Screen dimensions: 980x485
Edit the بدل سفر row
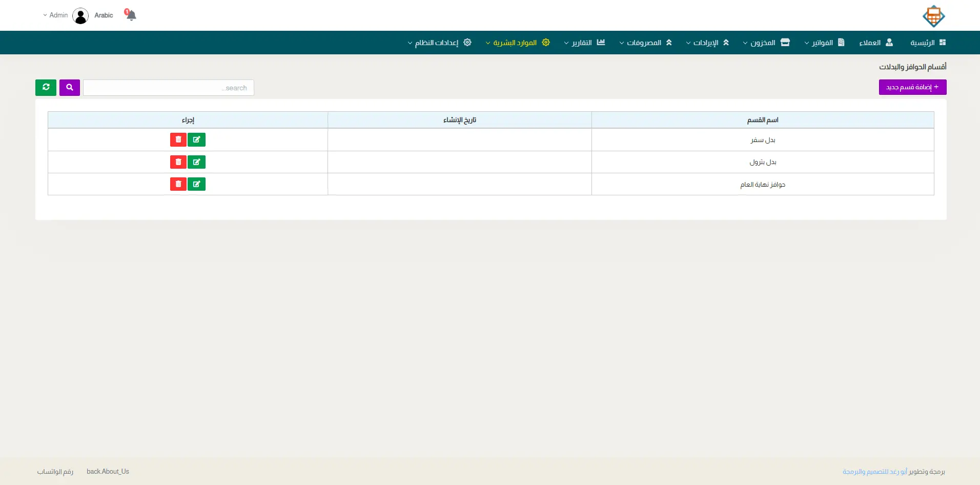pyautogui.click(x=196, y=140)
